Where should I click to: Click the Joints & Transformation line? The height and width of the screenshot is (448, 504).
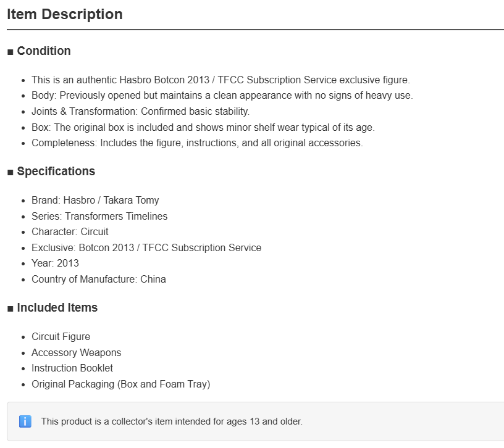140,112
